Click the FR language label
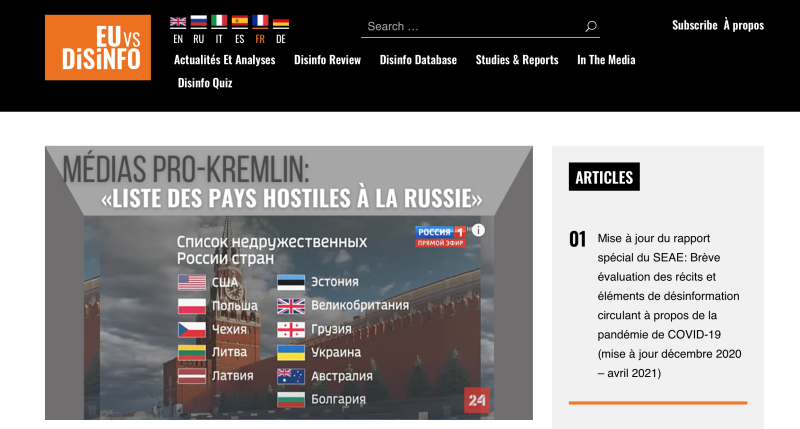 click(260, 39)
